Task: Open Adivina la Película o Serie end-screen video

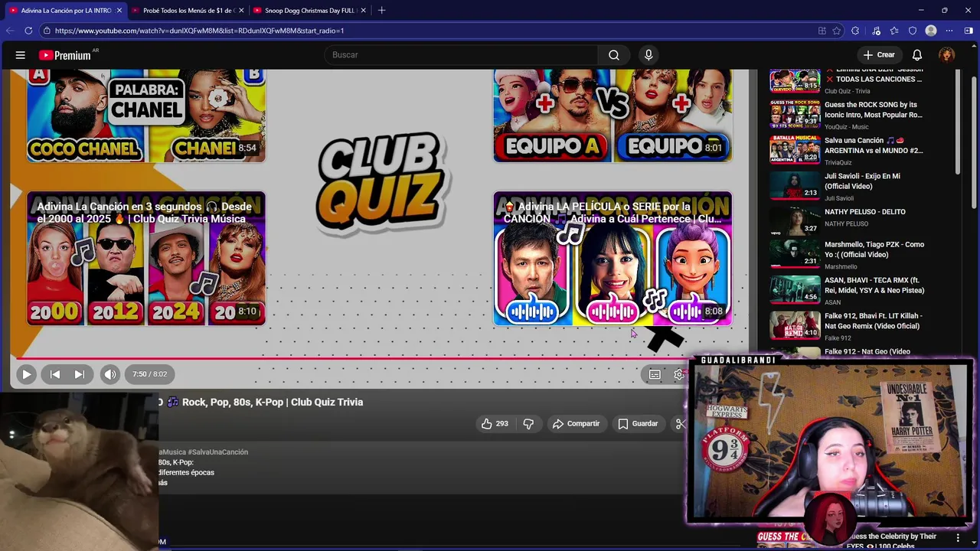Action: 612,259
